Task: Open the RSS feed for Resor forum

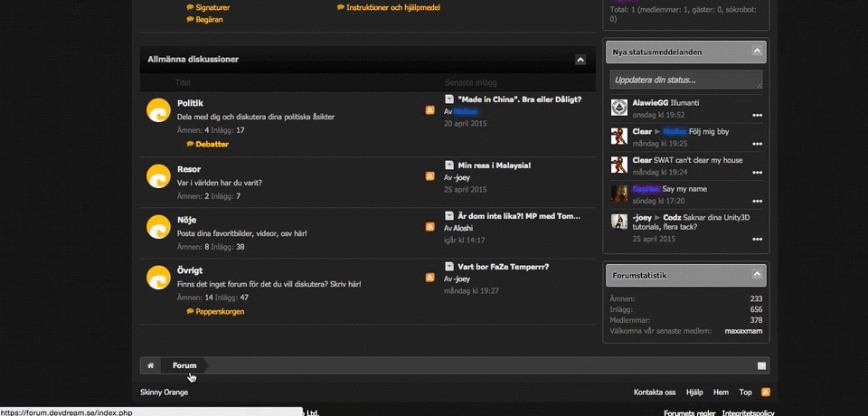Action: (430, 176)
